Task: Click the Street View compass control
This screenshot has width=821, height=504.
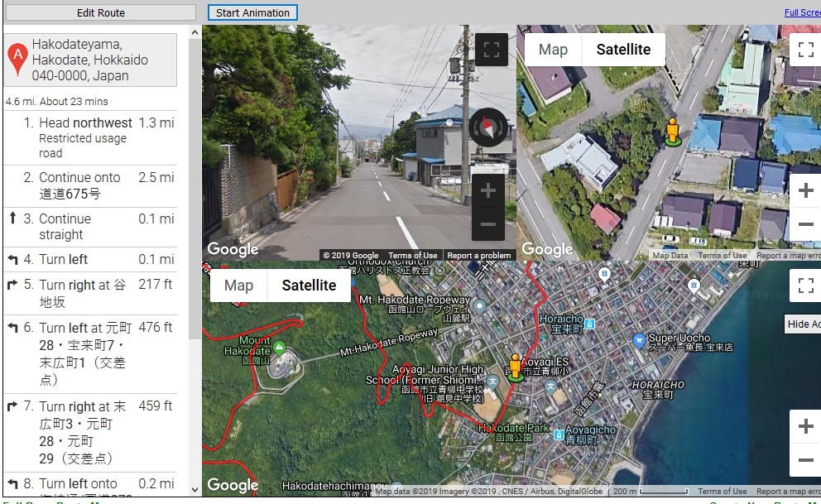Action: 488,127
